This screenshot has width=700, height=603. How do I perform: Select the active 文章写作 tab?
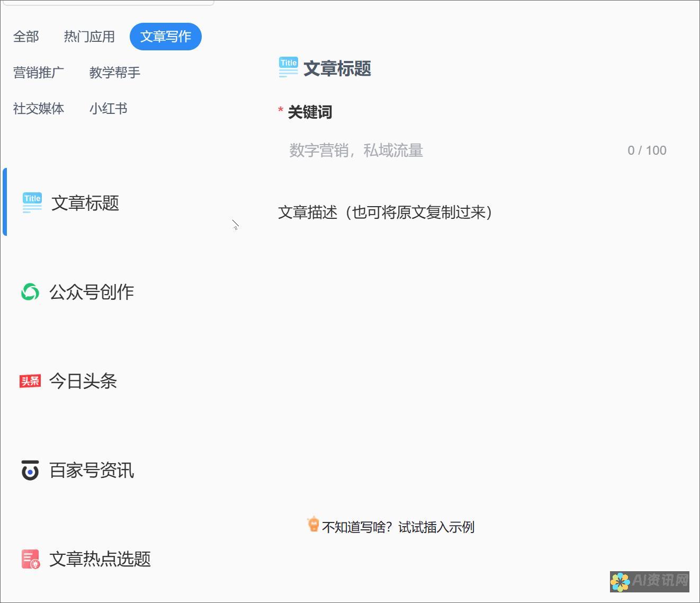(x=166, y=37)
